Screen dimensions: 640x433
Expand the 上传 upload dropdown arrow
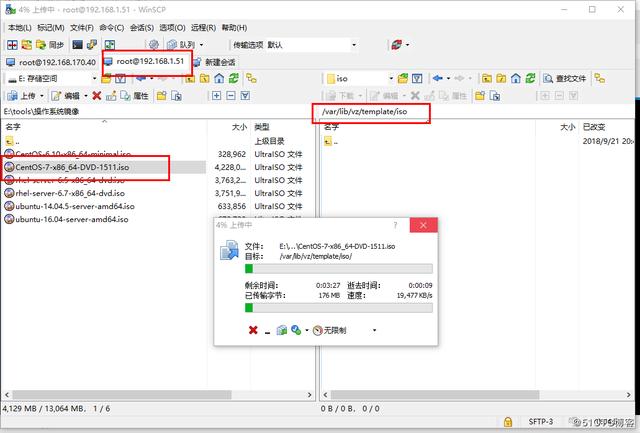[42, 96]
